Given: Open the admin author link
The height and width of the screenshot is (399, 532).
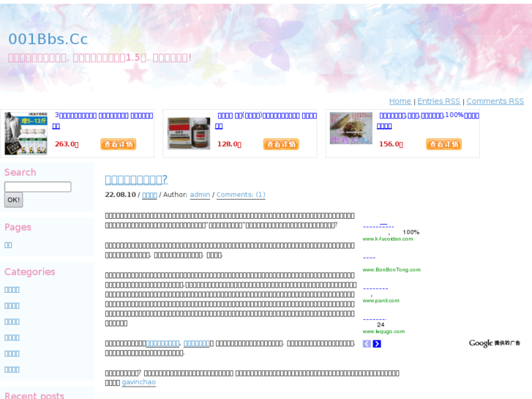Looking at the screenshot, I should (x=200, y=195).
